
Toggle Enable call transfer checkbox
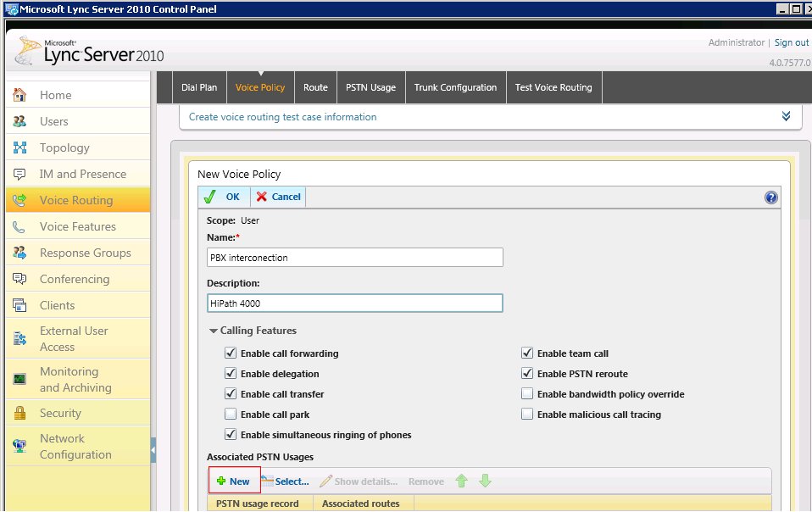coord(231,393)
